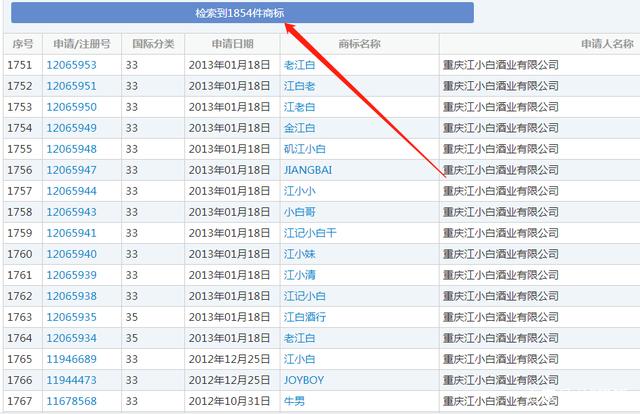Click the 国际分类 column header

coord(153,44)
